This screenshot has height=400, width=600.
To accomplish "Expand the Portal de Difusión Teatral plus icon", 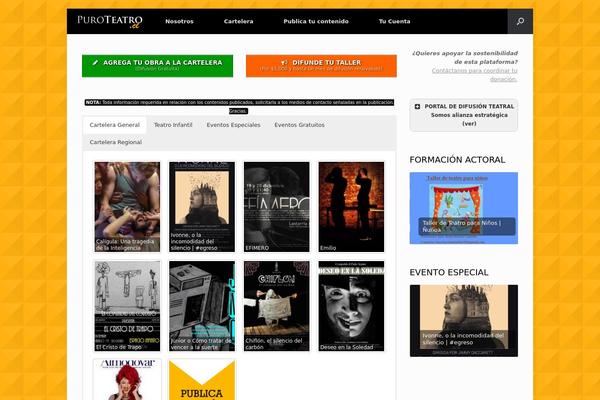I will [x=417, y=106].
